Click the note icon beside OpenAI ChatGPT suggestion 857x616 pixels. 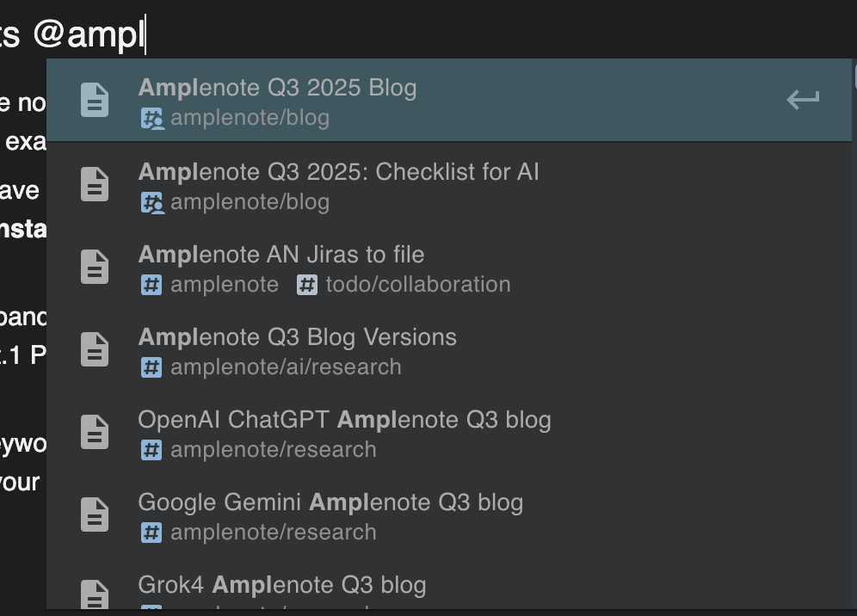[95, 432]
